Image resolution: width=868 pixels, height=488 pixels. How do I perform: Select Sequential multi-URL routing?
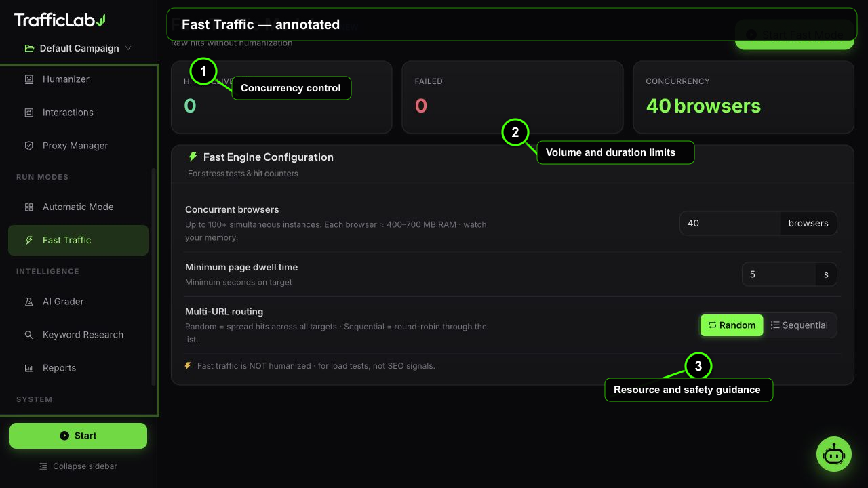tap(800, 325)
